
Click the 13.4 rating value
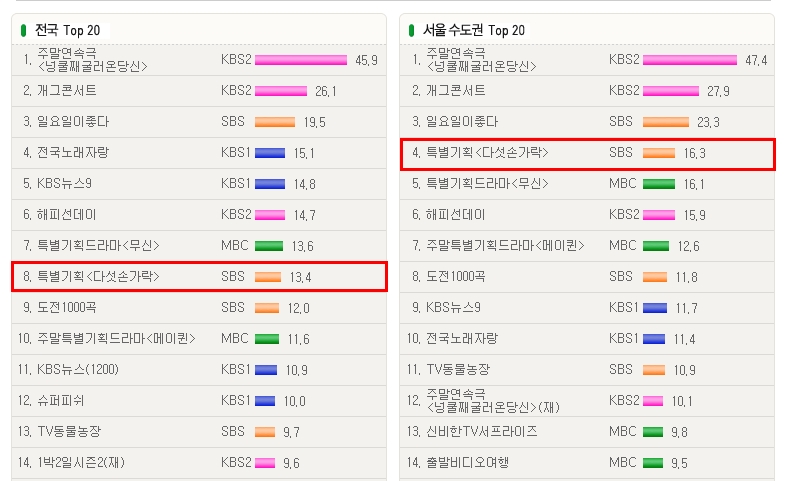click(x=300, y=278)
